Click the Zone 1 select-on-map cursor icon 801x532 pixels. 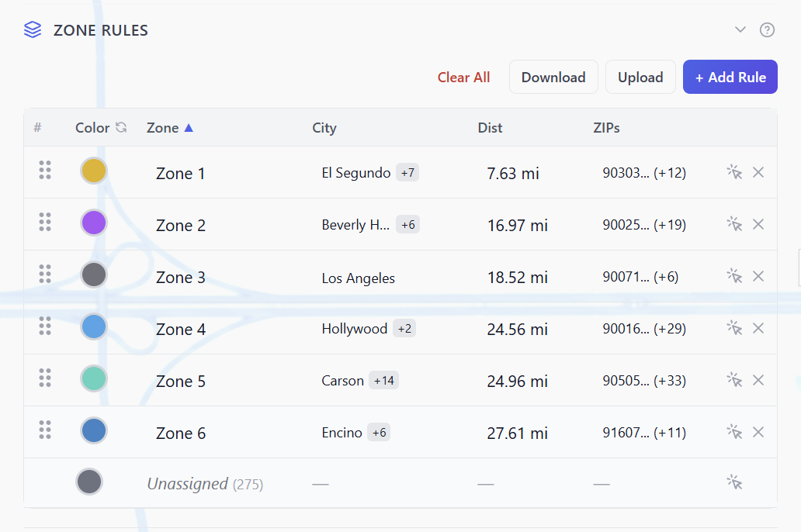coord(734,172)
